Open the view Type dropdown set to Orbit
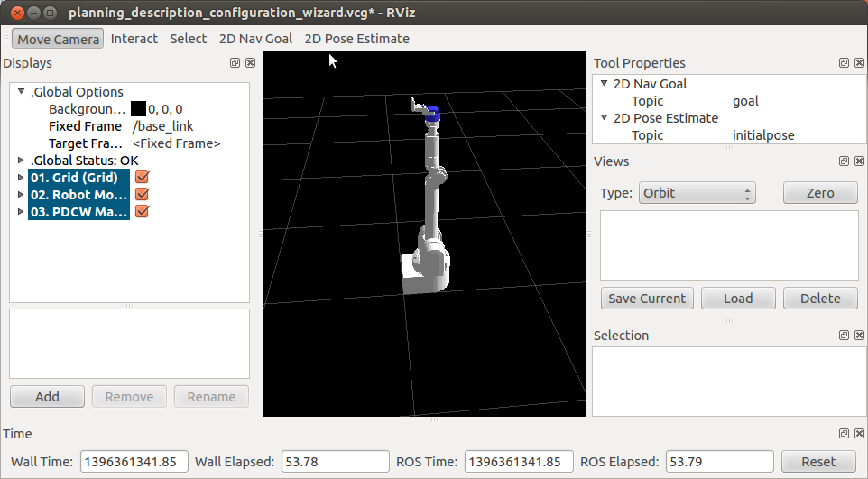Screen dimensions: 868x479 697,193
